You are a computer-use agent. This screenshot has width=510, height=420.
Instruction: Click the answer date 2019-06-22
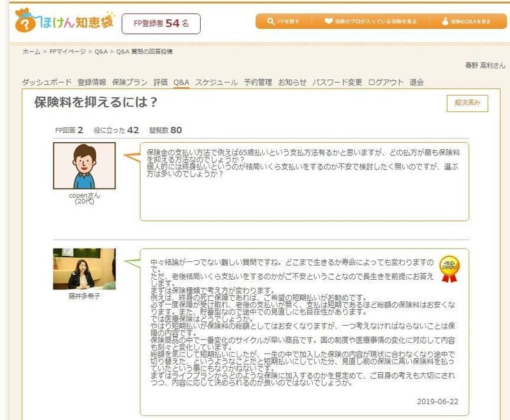click(437, 402)
